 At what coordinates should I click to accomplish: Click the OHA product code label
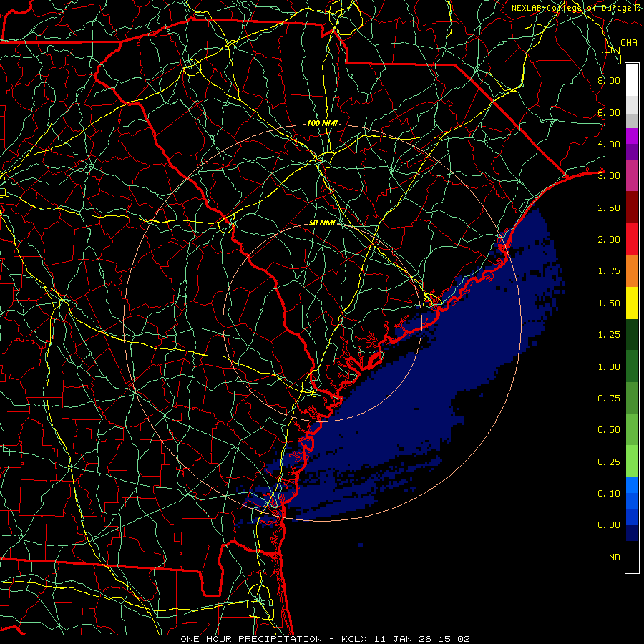[x=629, y=43]
